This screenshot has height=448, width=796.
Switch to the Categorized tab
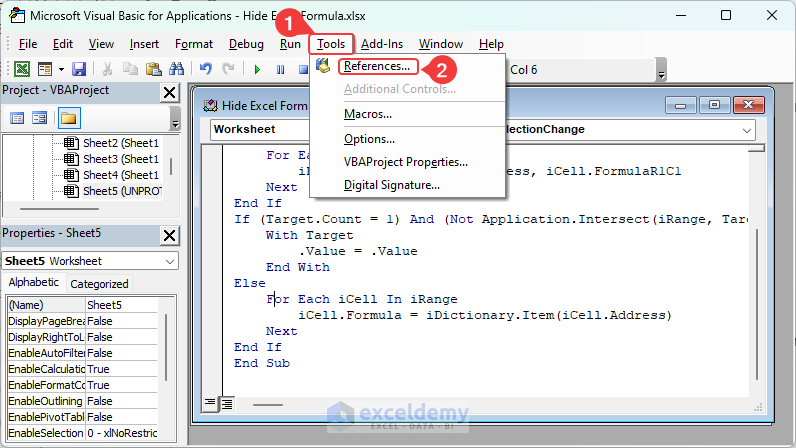(100, 284)
